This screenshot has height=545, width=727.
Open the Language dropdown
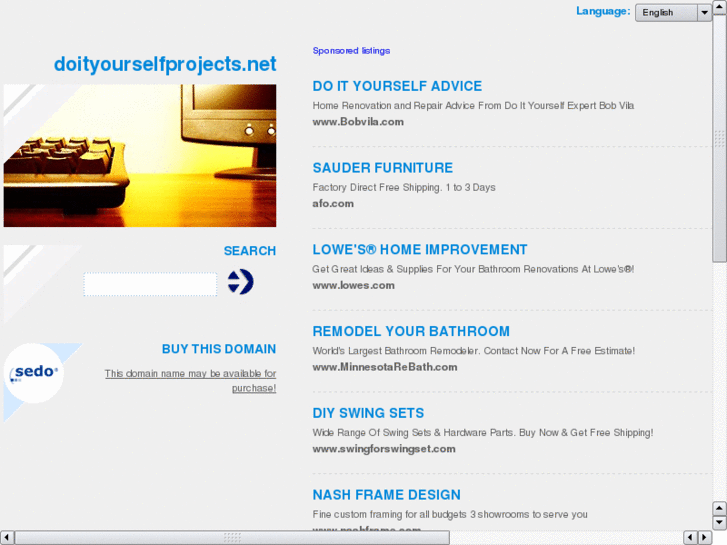[x=673, y=13]
